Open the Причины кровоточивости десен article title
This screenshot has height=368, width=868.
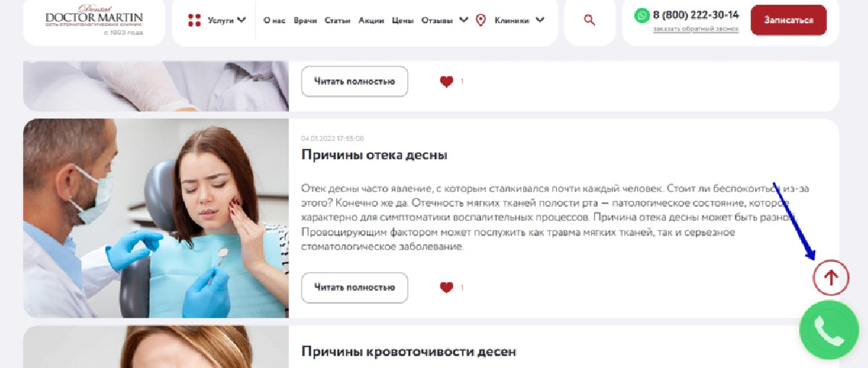409,352
